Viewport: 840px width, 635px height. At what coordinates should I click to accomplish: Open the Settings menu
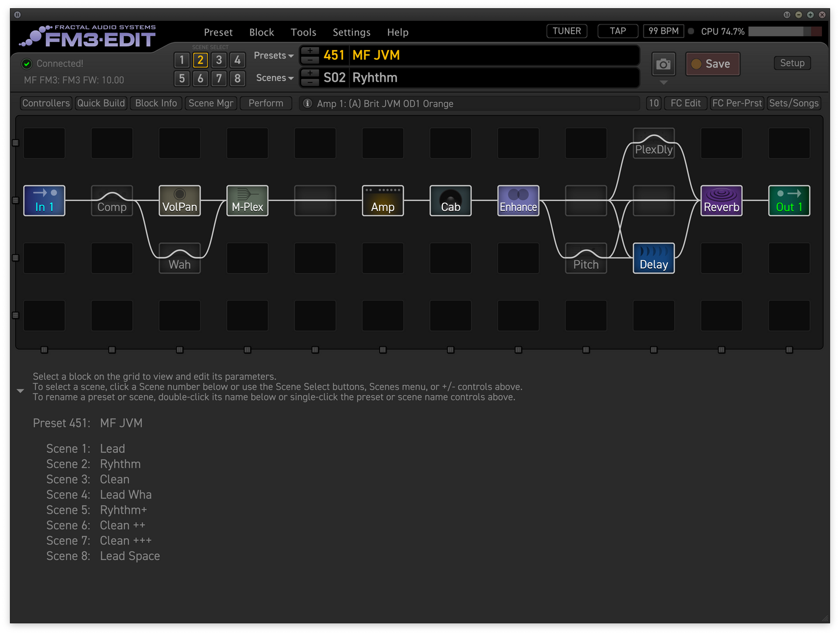coord(351,32)
